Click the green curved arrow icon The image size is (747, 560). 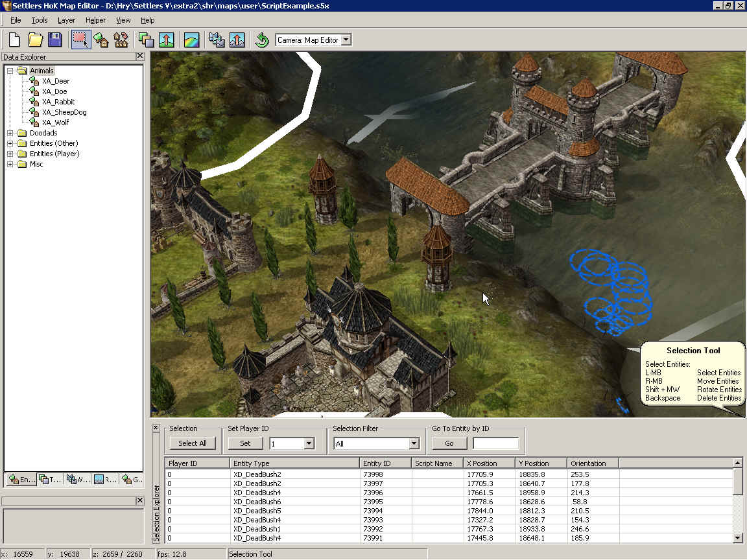point(262,40)
